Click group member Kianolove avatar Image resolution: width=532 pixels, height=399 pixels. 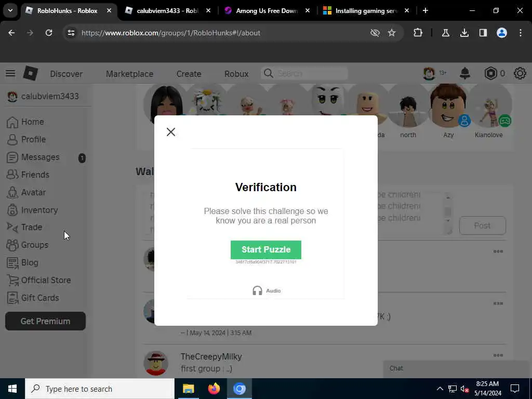point(489,107)
